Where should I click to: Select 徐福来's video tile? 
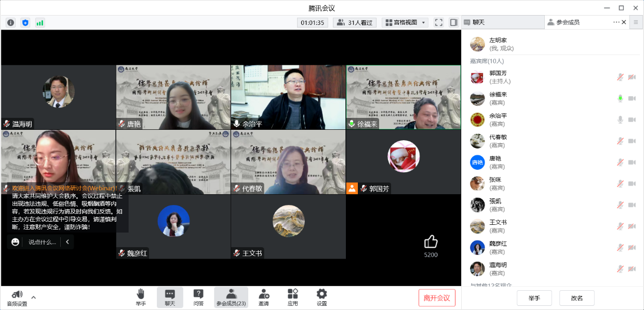[x=404, y=97]
